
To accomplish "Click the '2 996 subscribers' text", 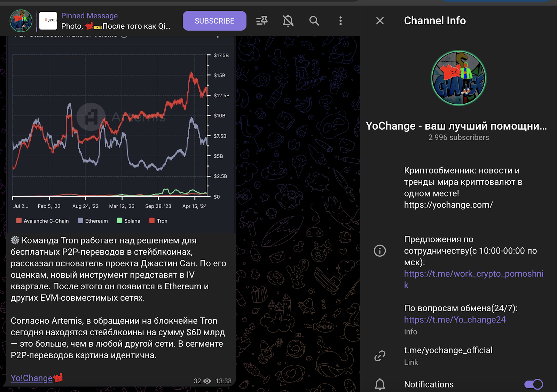I will tap(458, 137).
